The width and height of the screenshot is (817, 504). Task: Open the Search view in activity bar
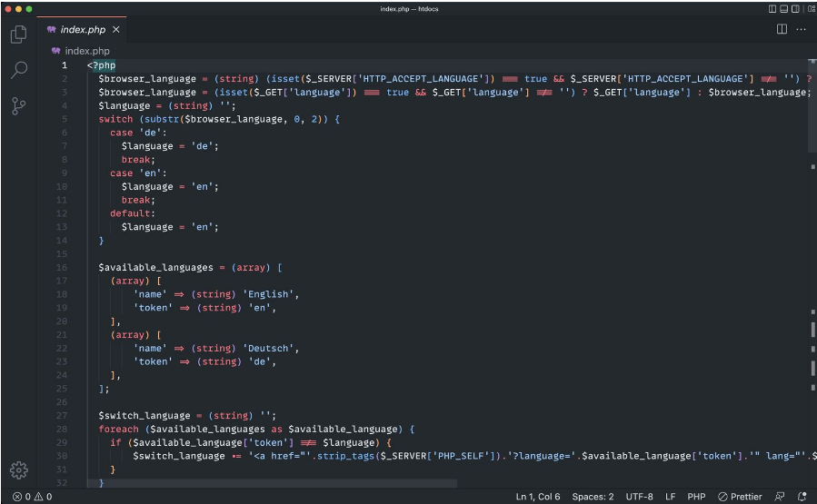(19, 70)
